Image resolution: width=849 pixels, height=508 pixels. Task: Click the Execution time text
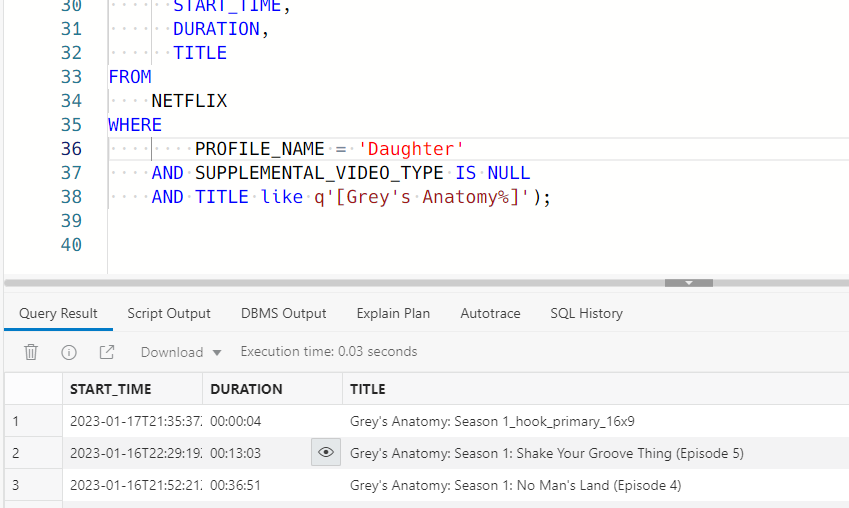tap(329, 351)
